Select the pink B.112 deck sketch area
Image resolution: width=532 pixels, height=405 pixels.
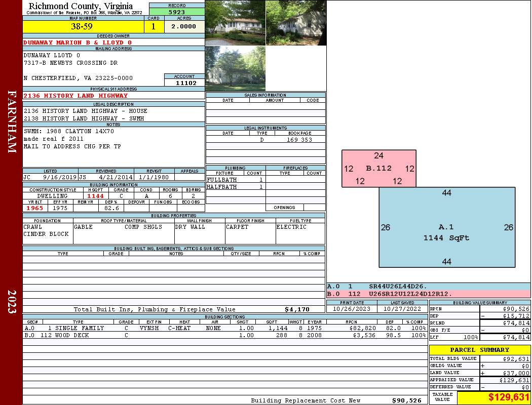(378, 169)
